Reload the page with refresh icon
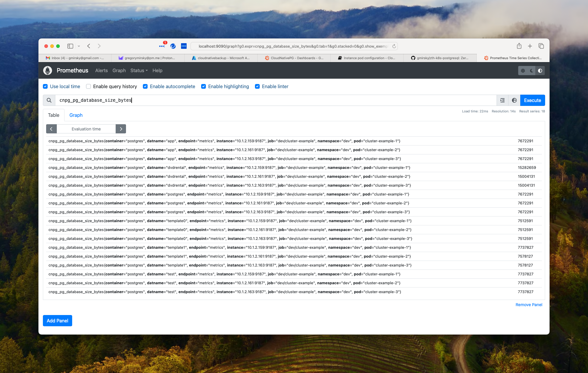The height and width of the screenshot is (373, 588). 394,46
